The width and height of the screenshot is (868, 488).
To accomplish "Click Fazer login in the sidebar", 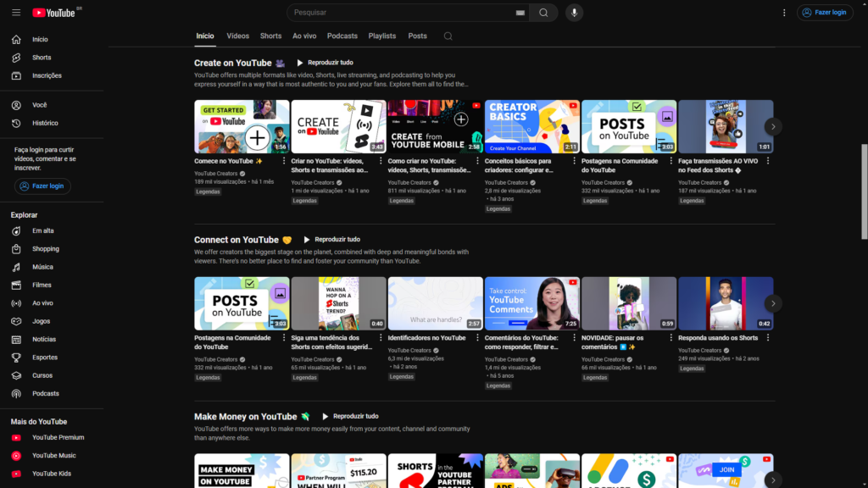I will point(42,186).
